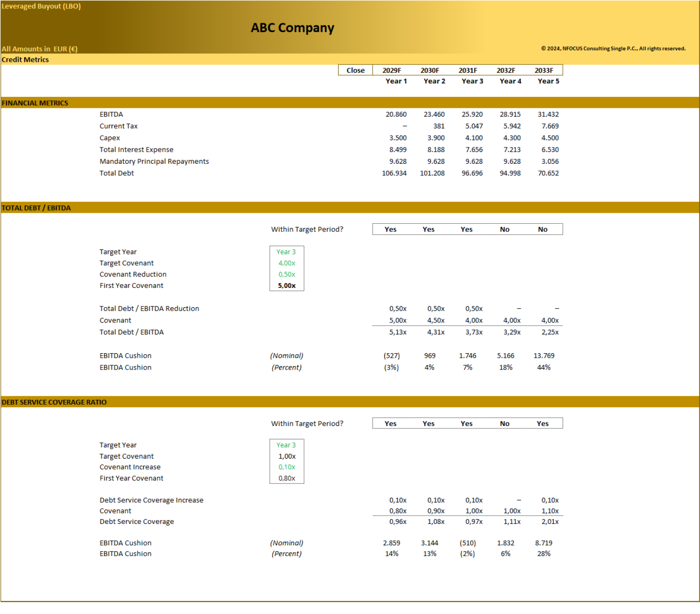Select Debt Service Coverage 2,01x

[x=550, y=521]
